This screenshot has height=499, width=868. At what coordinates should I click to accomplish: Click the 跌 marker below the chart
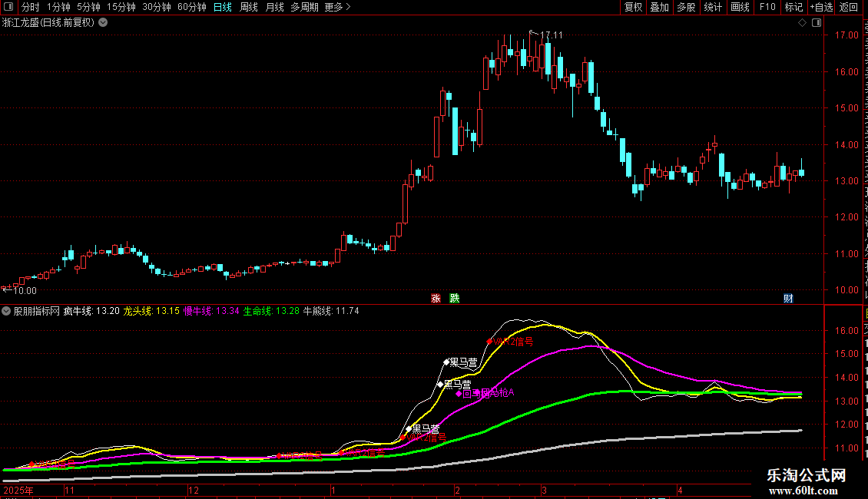point(455,298)
